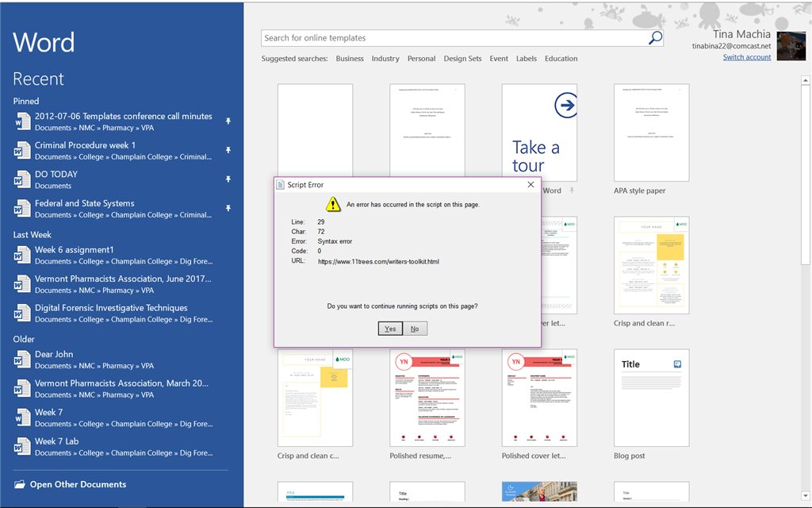Image resolution: width=812 pixels, height=508 pixels.
Task: Close the Script Error dialog
Action: (x=530, y=184)
